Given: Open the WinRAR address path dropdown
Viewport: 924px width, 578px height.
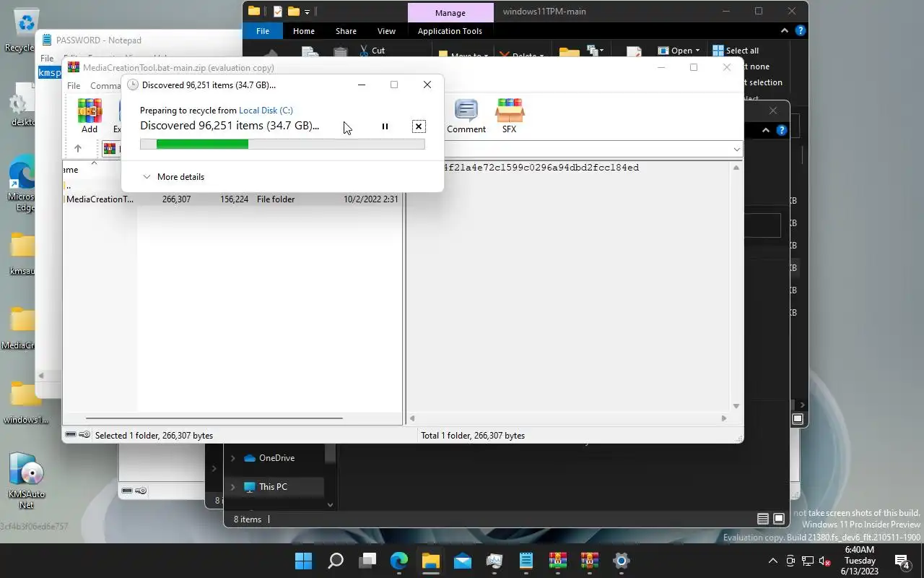Looking at the screenshot, I should pos(736,150).
